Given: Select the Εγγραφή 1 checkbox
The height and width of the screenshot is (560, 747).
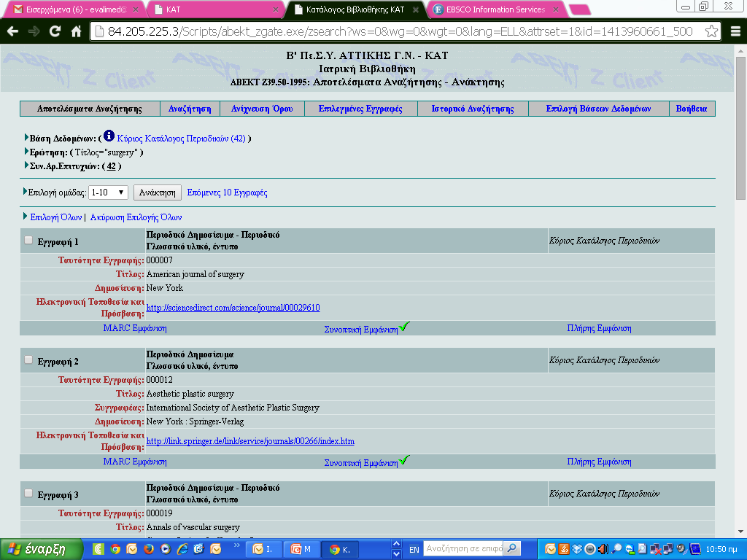Looking at the screenshot, I should coord(28,241).
